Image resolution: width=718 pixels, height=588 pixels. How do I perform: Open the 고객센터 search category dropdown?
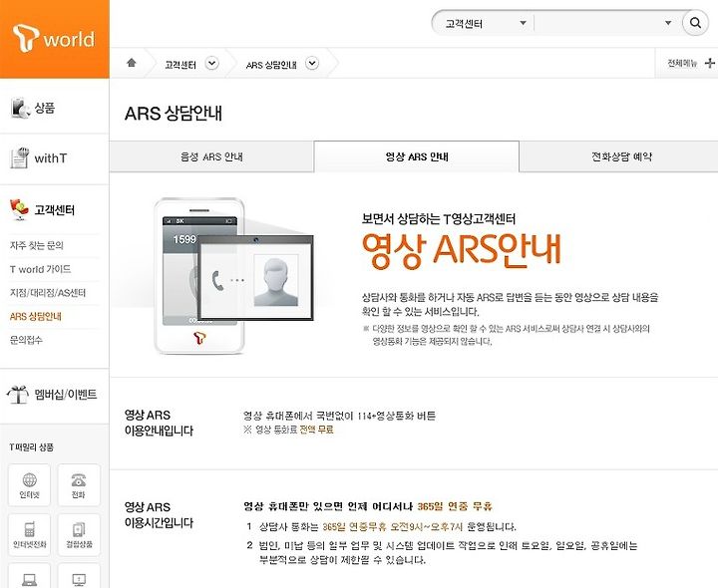pos(486,23)
